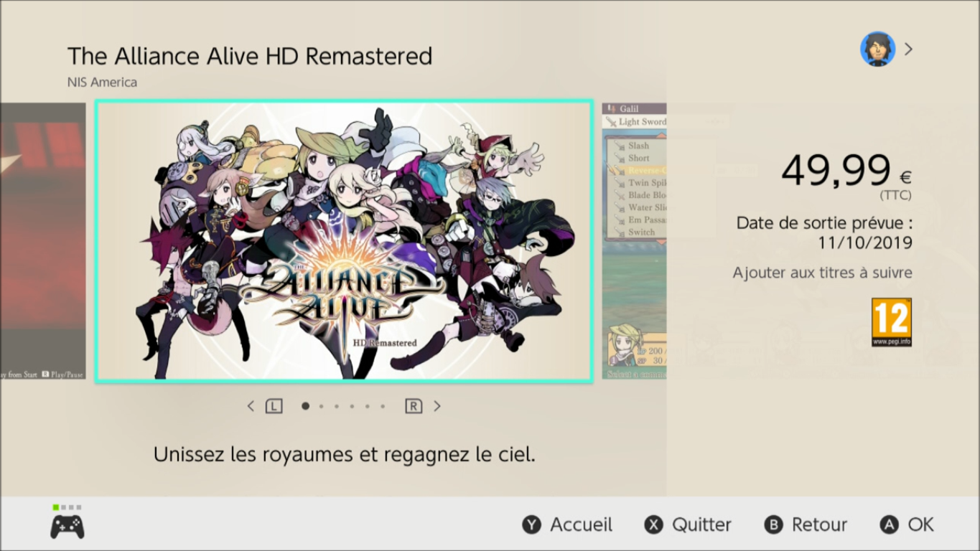
Task: Click the B button icon for Retour
Action: (773, 524)
